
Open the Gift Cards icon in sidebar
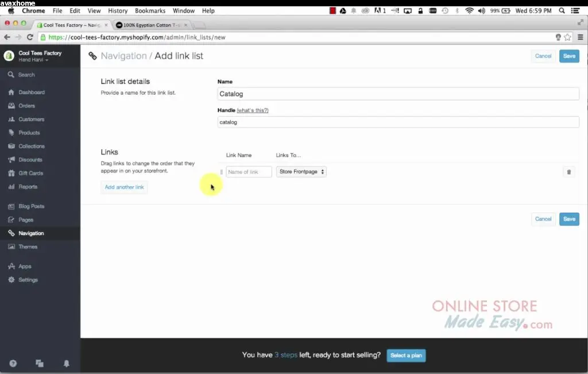(11, 173)
